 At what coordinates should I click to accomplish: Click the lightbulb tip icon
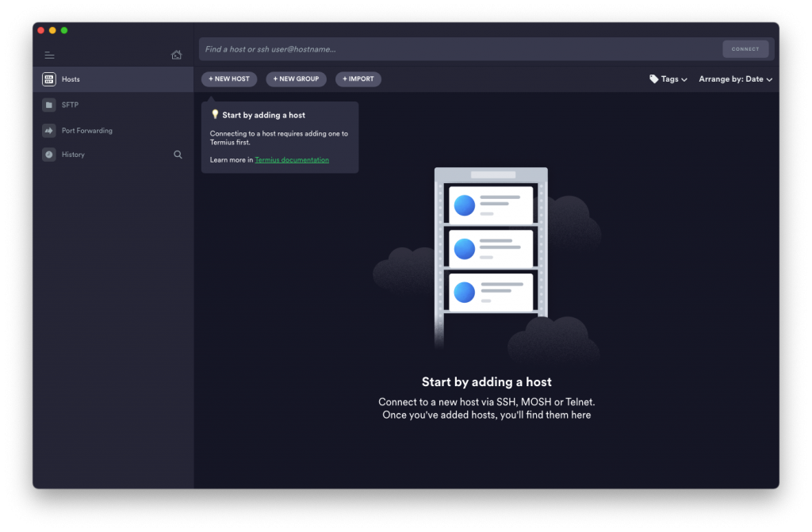point(215,114)
